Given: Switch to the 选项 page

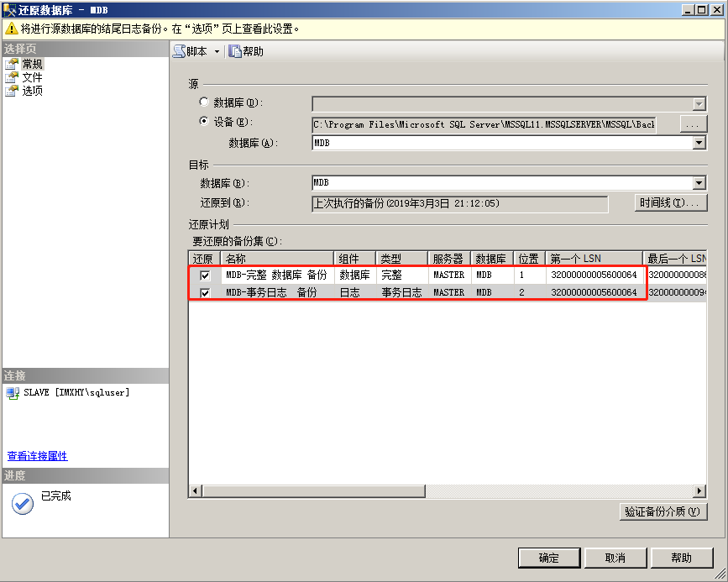Looking at the screenshot, I should tap(32, 91).
